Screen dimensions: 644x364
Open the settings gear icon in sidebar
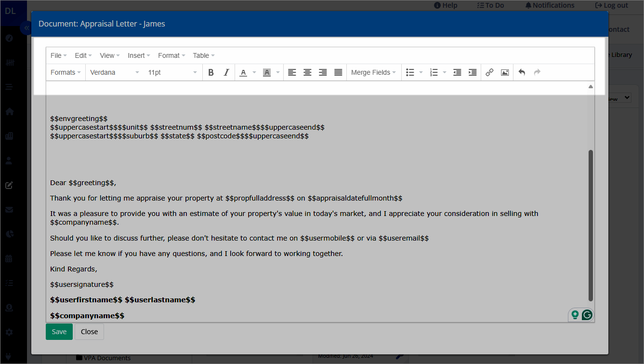pyautogui.click(x=9, y=332)
